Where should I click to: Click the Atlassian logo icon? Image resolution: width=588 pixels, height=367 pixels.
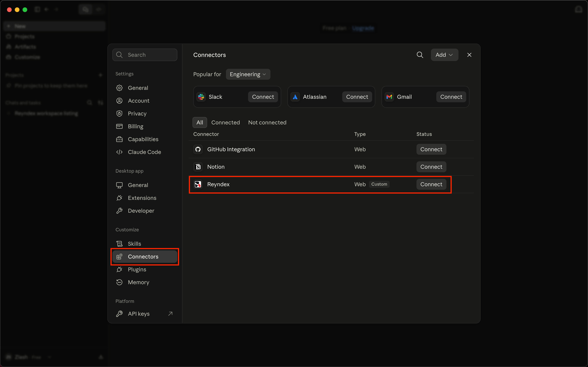tap(295, 97)
